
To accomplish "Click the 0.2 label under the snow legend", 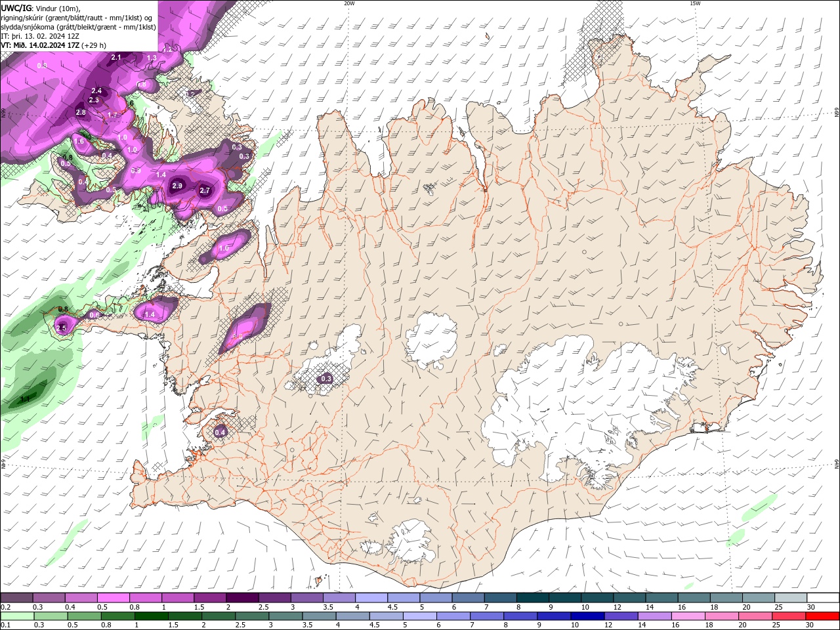I will coord(5,607).
